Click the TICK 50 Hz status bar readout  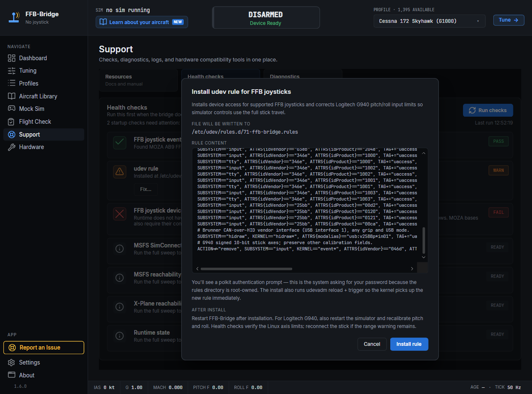tap(508, 387)
